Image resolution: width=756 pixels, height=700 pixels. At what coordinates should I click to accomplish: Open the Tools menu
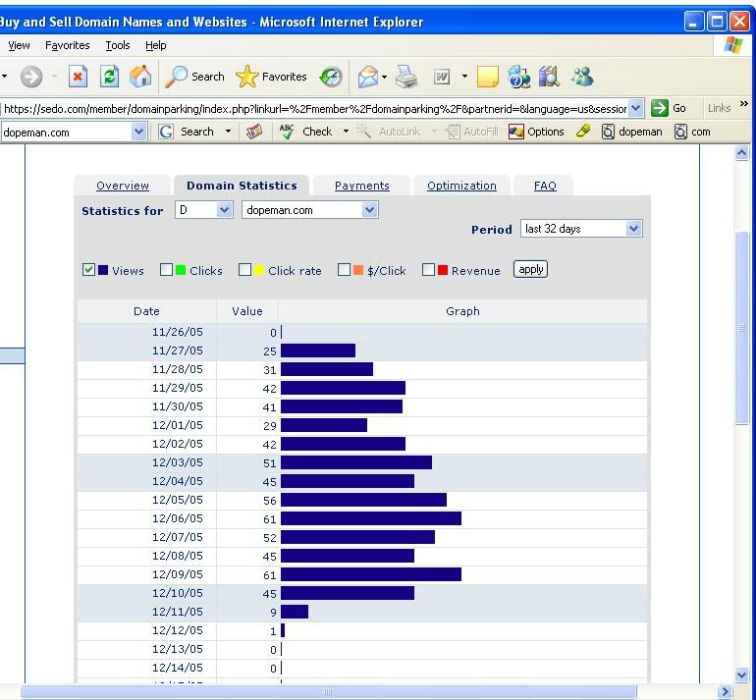tap(118, 45)
